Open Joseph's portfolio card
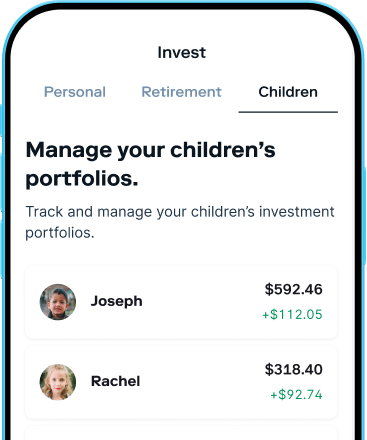 click(181, 302)
